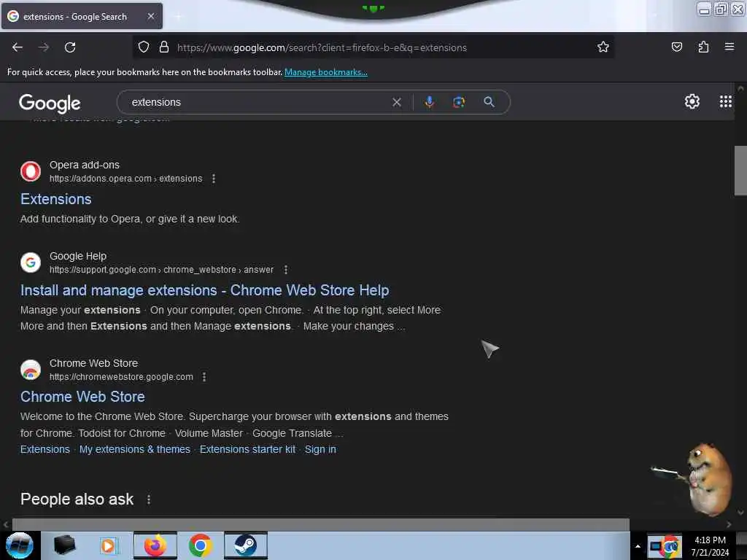
Task: Open Steam from the taskbar
Action: click(x=245, y=545)
